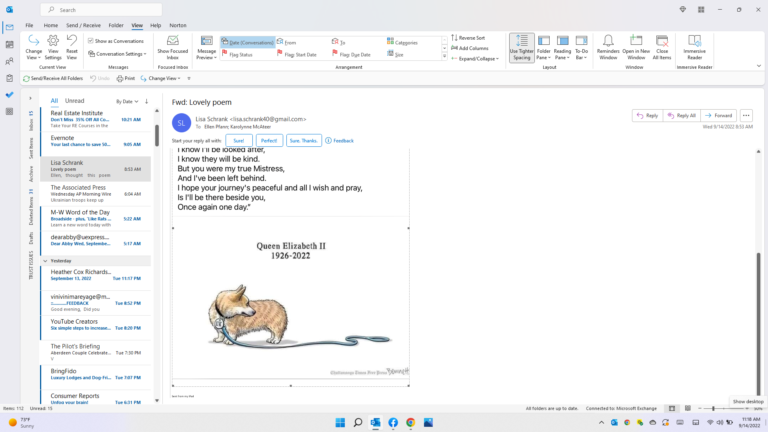Viewport: 768px width, 432px height.
Task: Arrange by Date (Conversations)
Action: pos(248,42)
